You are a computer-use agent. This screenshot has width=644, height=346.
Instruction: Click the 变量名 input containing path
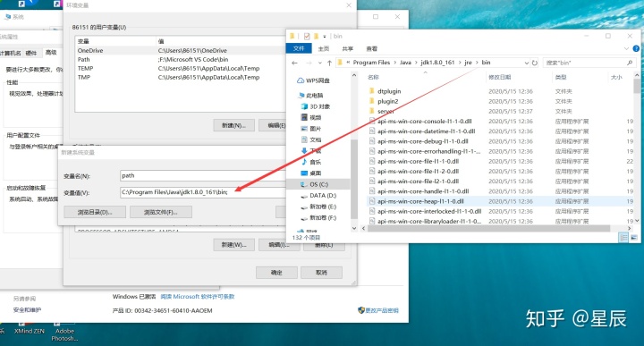click(x=203, y=175)
